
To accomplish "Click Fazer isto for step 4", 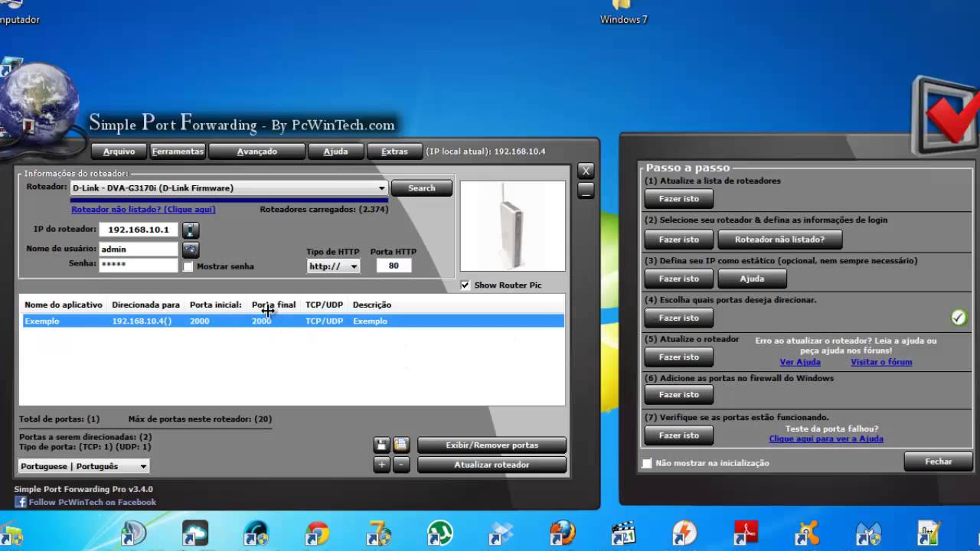I will click(679, 318).
